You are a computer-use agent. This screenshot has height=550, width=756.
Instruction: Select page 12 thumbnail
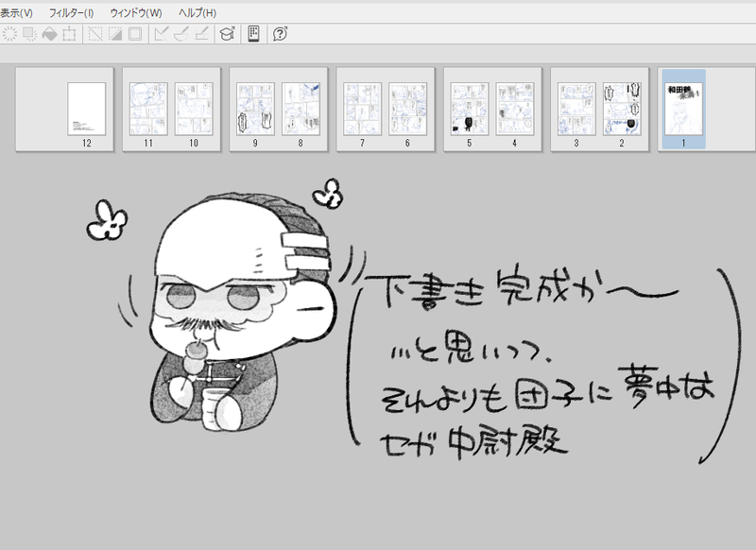tap(87, 109)
